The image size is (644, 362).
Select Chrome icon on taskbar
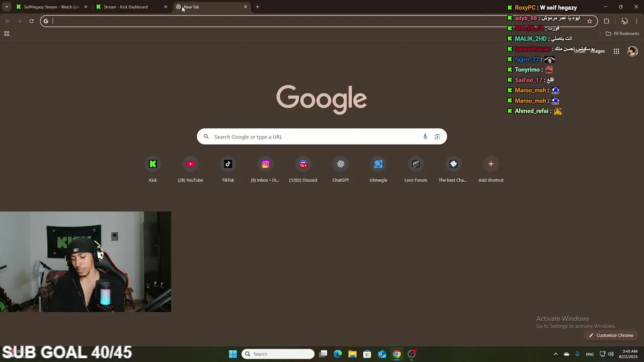[x=397, y=354]
